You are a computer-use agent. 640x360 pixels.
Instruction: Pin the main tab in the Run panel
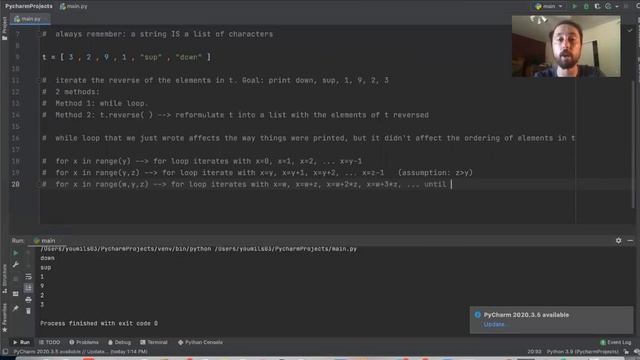pyautogui.click(x=16, y=309)
